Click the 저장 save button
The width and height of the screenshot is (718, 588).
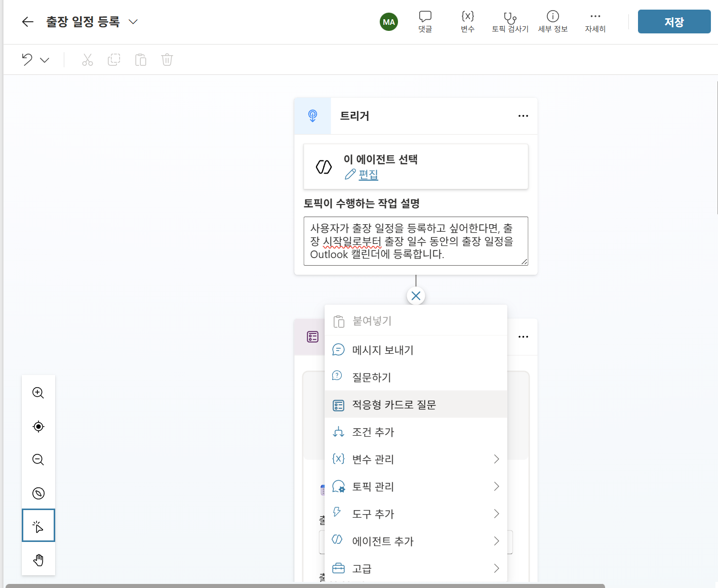pos(674,22)
